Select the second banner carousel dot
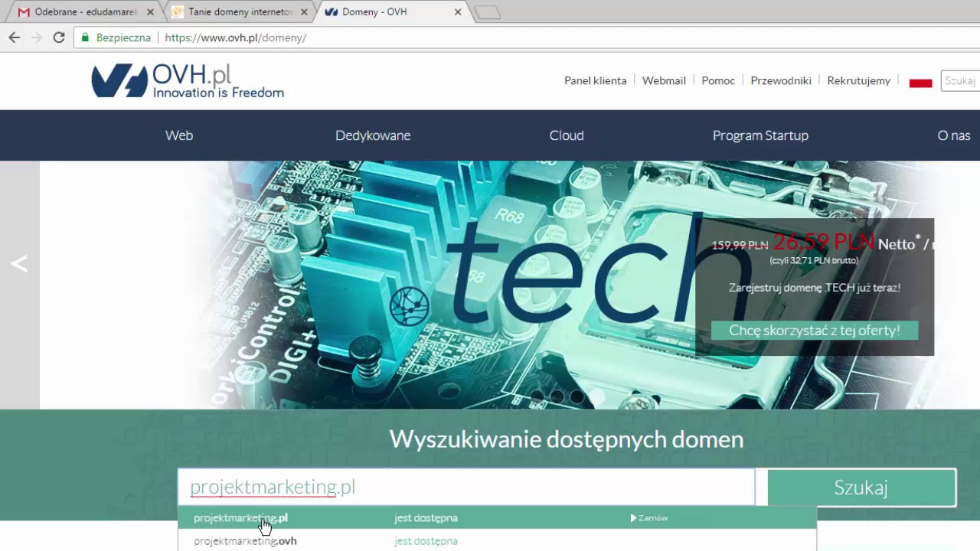The height and width of the screenshot is (551, 980). (x=557, y=396)
